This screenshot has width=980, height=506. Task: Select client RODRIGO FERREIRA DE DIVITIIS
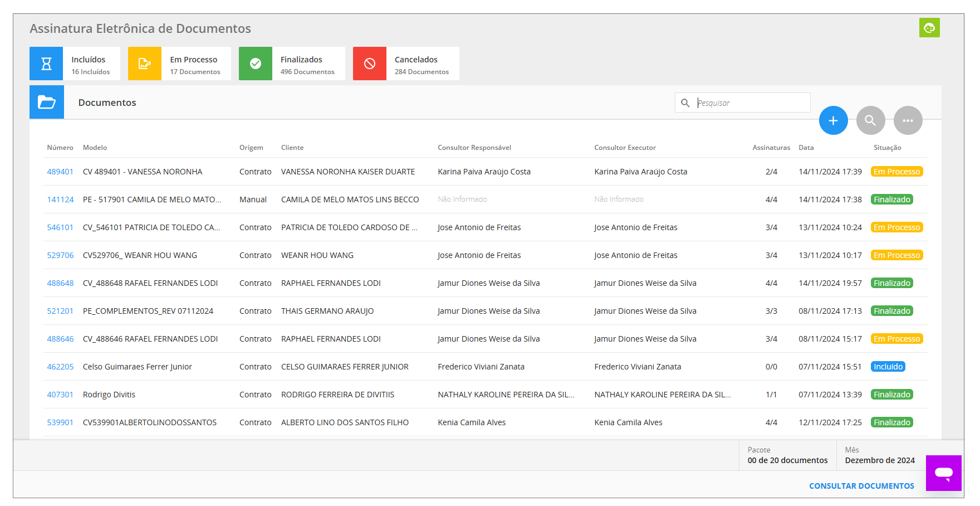pos(337,395)
